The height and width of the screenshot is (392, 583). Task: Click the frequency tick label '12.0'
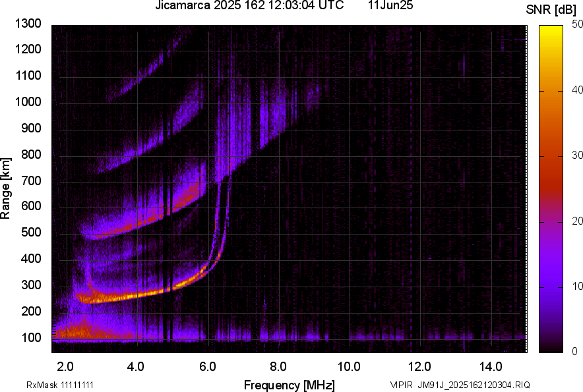419,367
